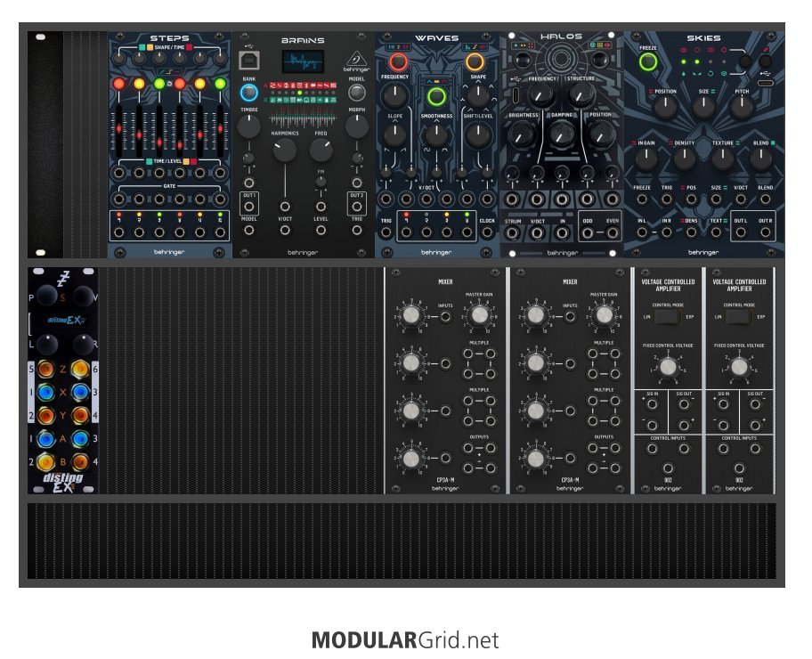Click the HARMONICS knob on BRAINS
The image size is (812, 659).
click(x=285, y=151)
